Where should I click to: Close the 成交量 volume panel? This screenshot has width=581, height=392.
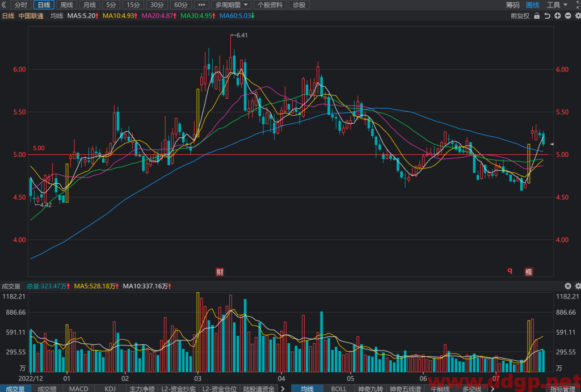(x=567, y=286)
